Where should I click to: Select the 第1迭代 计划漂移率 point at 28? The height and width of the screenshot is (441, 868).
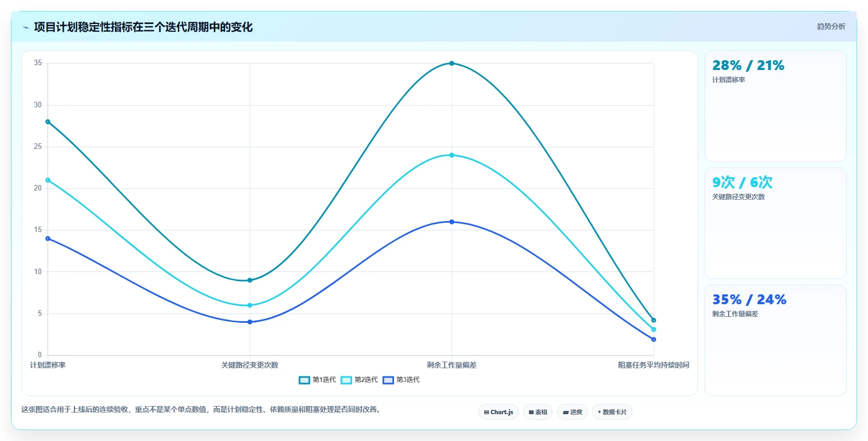[x=48, y=122]
